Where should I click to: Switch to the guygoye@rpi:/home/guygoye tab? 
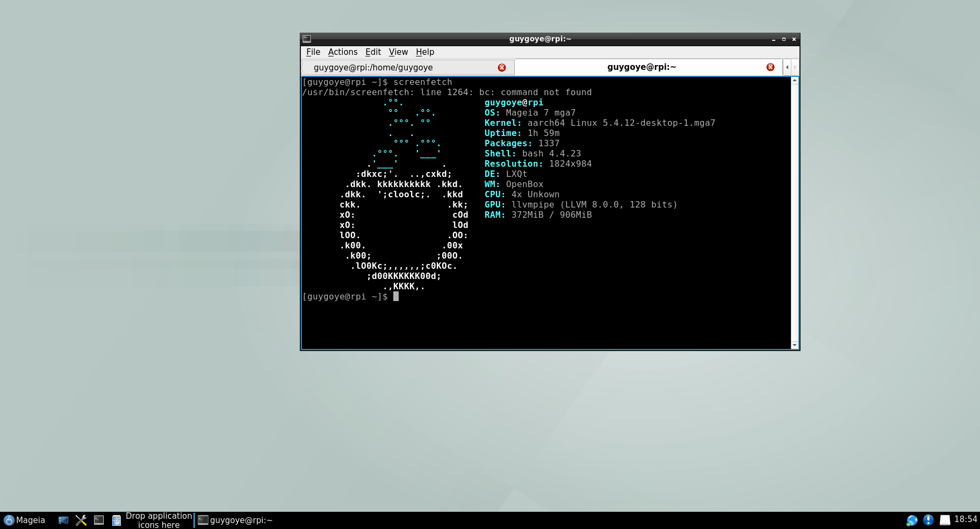(407, 67)
